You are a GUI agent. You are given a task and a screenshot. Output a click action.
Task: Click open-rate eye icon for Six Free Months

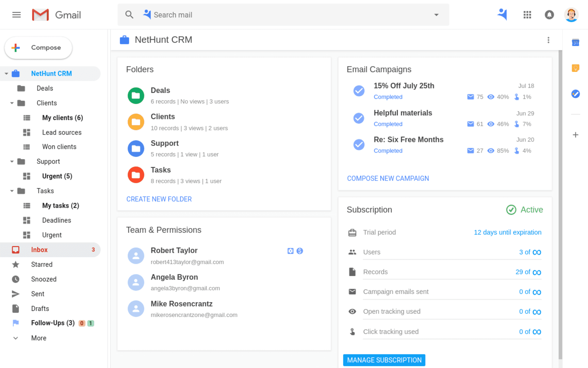pyautogui.click(x=491, y=151)
